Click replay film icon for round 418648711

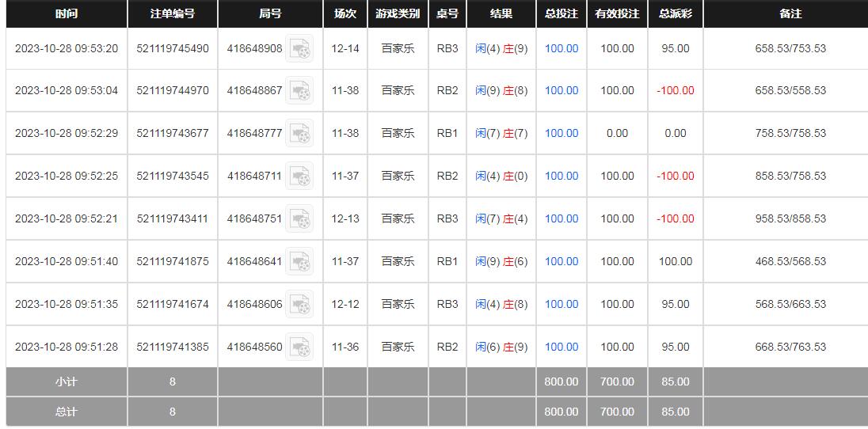(299, 177)
